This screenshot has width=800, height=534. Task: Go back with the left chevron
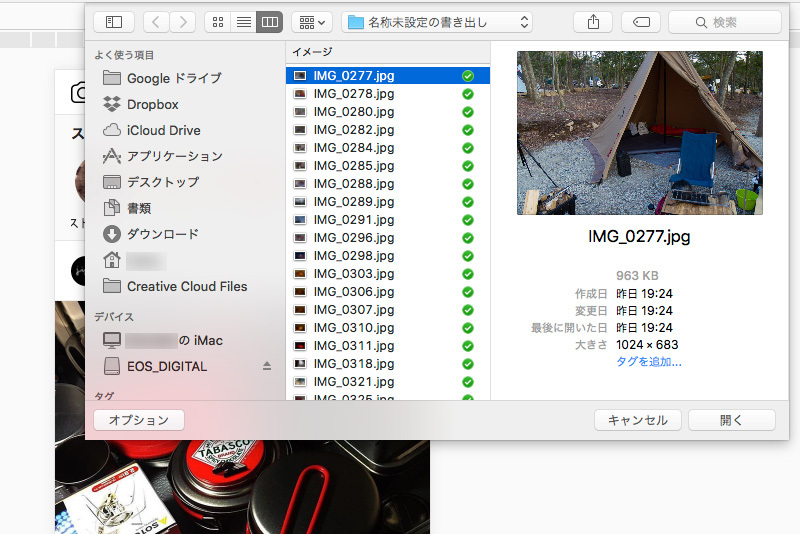point(156,22)
